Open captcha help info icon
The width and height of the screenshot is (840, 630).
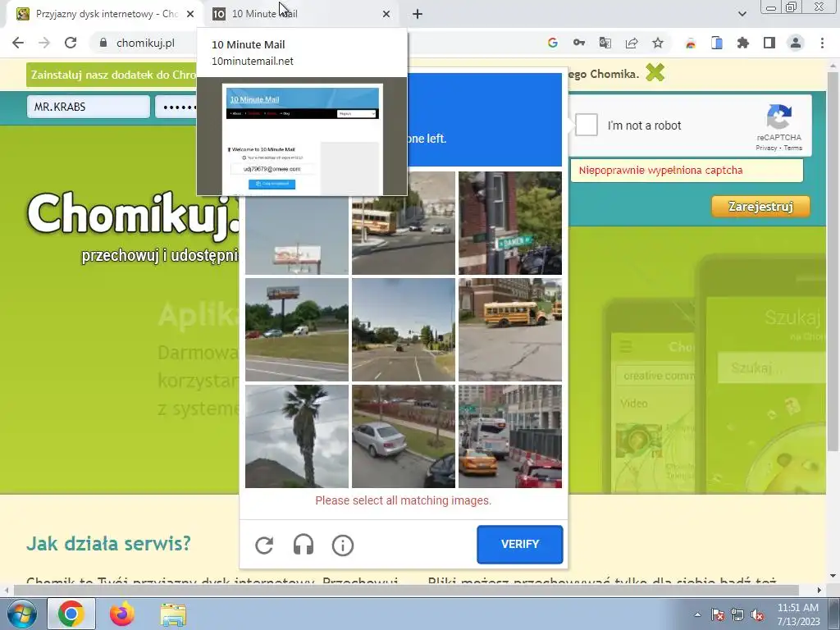point(343,546)
